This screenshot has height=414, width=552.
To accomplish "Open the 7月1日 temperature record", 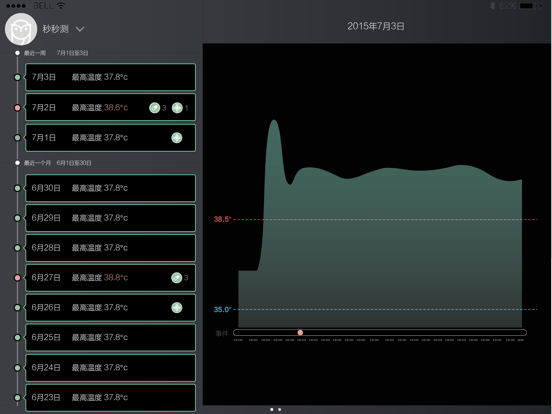I will pos(111,138).
